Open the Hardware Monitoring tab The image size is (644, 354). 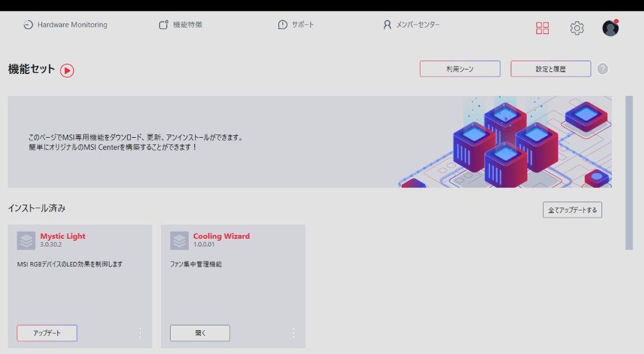[x=65, y=24]
